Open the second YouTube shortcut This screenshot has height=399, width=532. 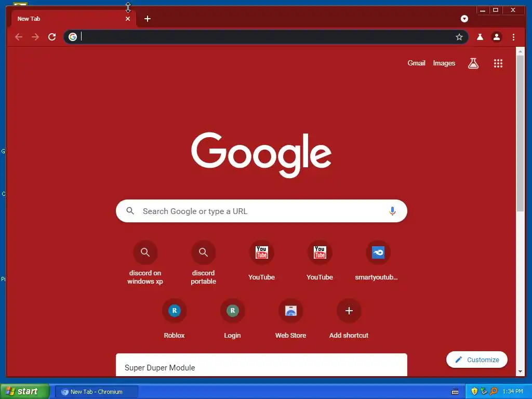click(x=320, y=261)
